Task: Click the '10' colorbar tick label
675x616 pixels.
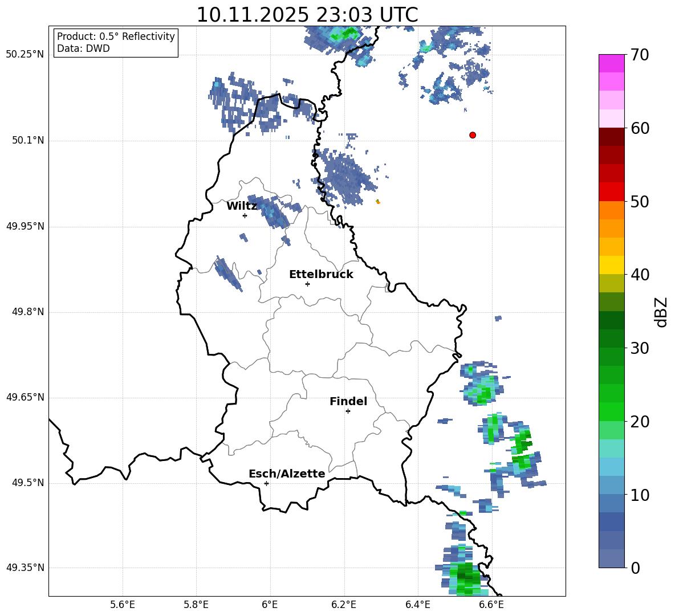Action: (640, 495)
